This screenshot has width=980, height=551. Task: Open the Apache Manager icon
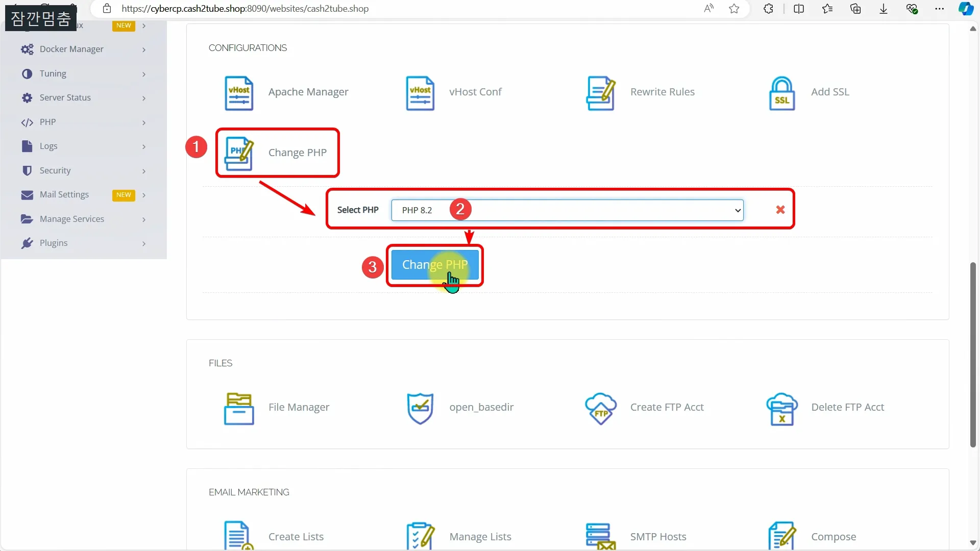coord(239,93)
